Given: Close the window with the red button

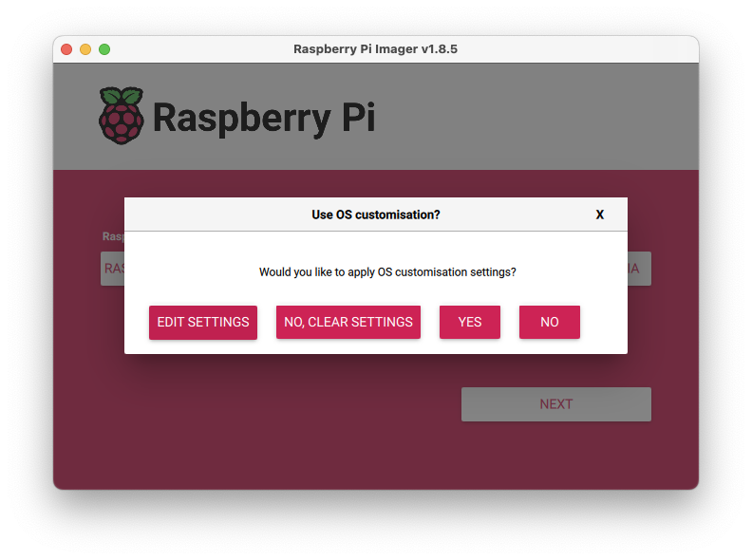Looking at the screenshot, I should click(66, 49).
